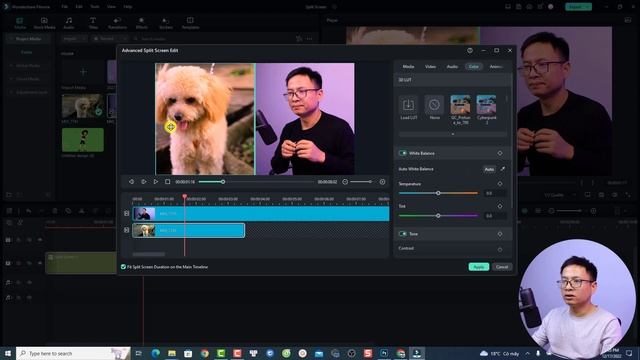Click the preview playback progress slider

click(256, 182)
